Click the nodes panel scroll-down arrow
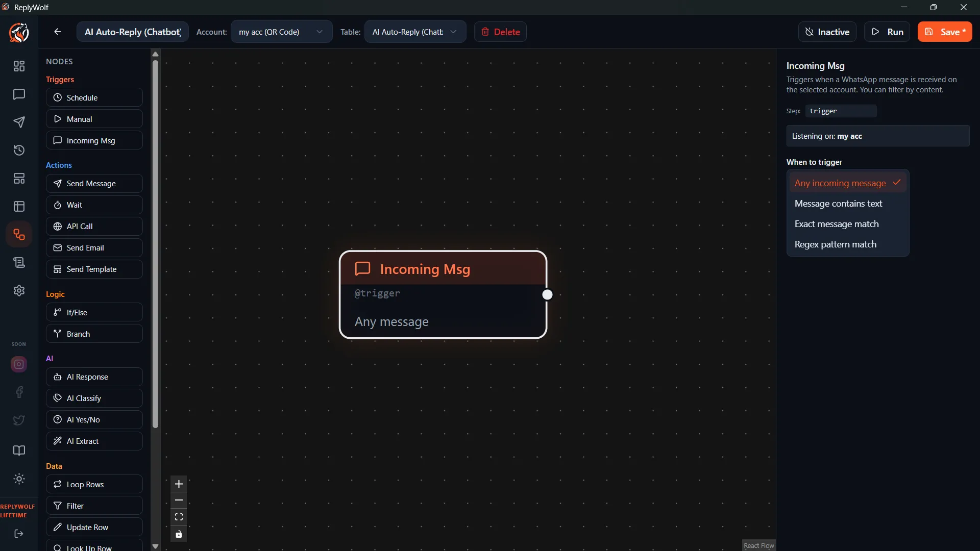This screenshot has width=980, height=551. tap(155, 546)
